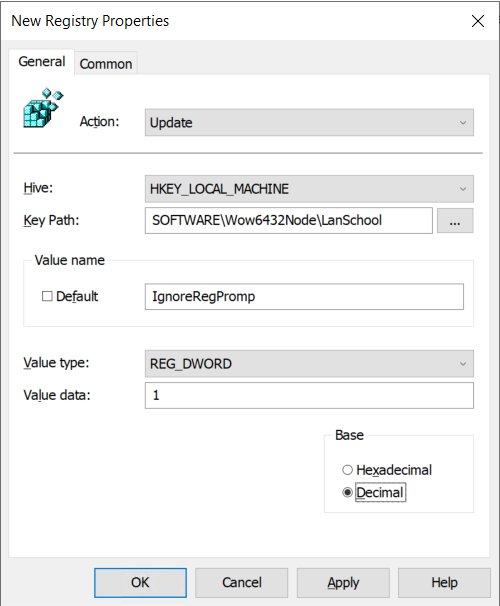Click the Action dropdown arrow
Viewport: 500px width, 606px height.
463,123
